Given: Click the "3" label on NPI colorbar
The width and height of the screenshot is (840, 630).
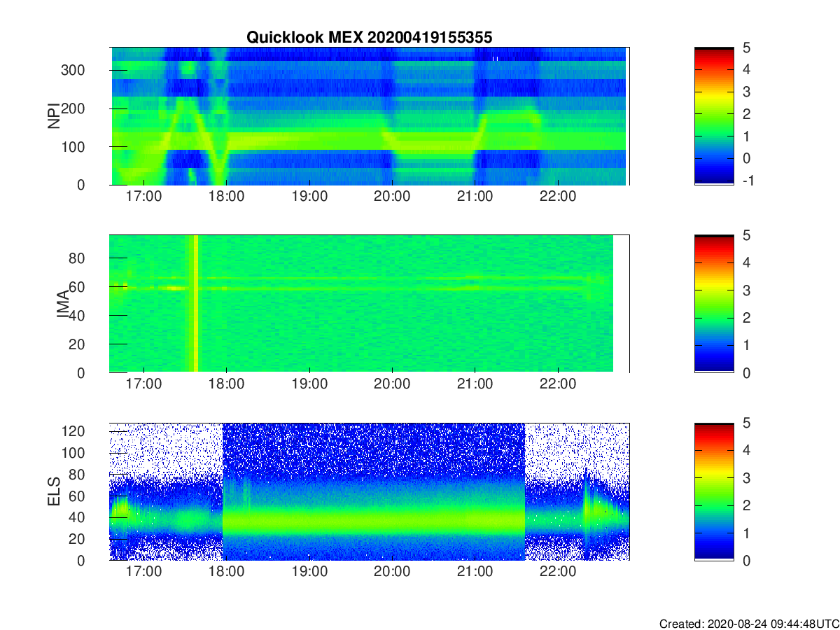Looking at the screenshot, I should tap(745, 92).
